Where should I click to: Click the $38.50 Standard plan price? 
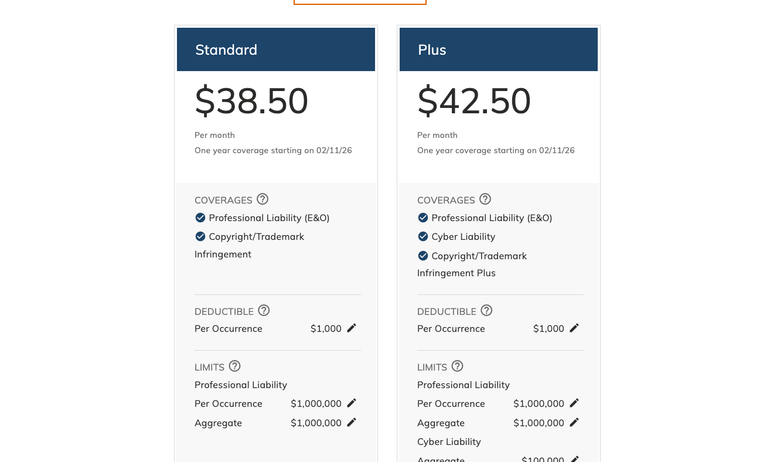251,101
